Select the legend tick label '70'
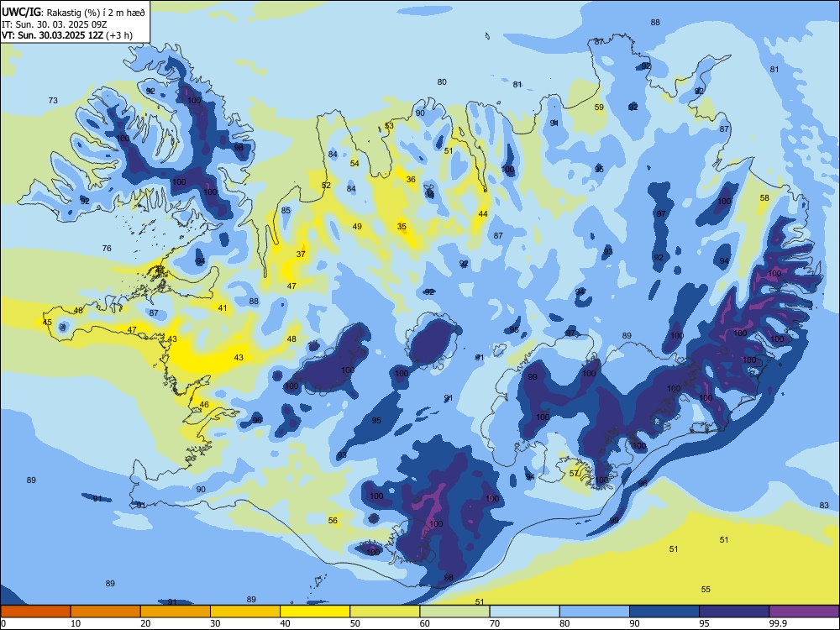Screen dimensions: 840x630 (495, 623)
